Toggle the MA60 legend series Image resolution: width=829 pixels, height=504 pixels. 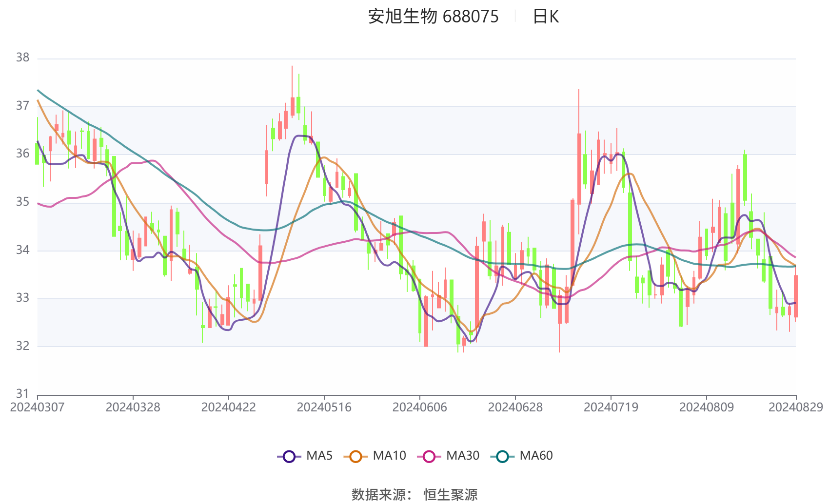coord(522,456)
